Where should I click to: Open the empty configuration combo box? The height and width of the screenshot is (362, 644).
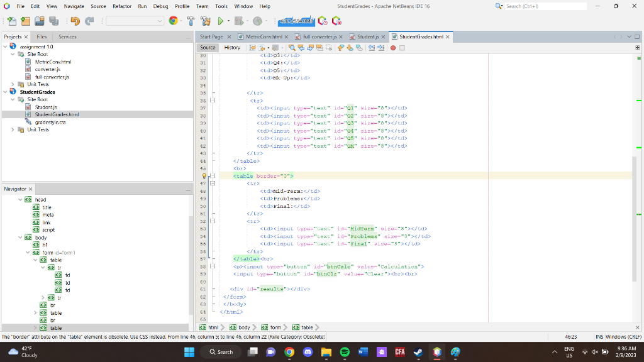coord(135,21)
